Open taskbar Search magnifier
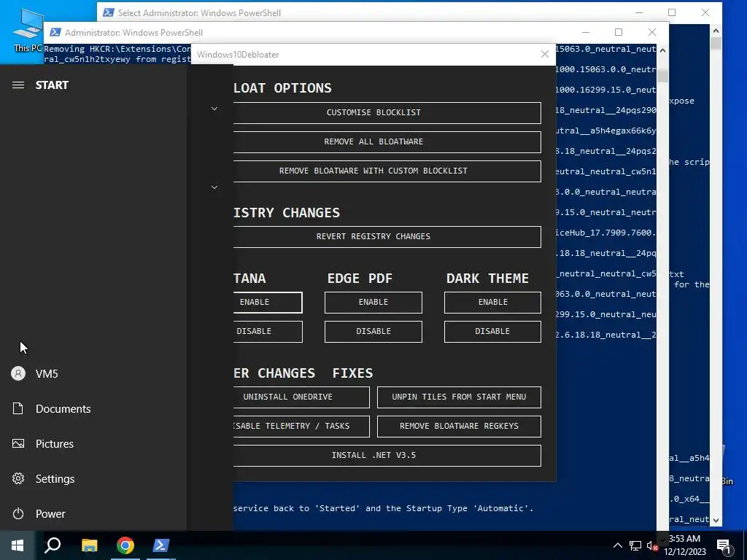This screenshot has width=747, height=560. pos(53,545)
